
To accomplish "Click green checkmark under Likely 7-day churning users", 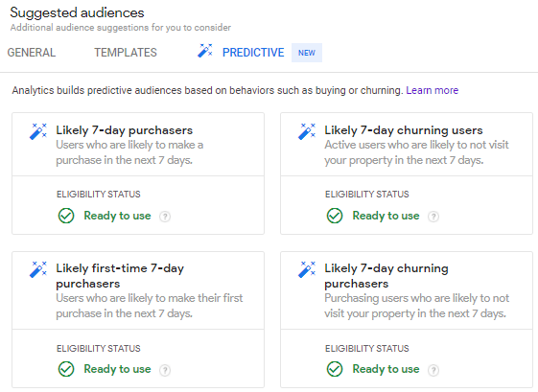I will pos(335,216).
